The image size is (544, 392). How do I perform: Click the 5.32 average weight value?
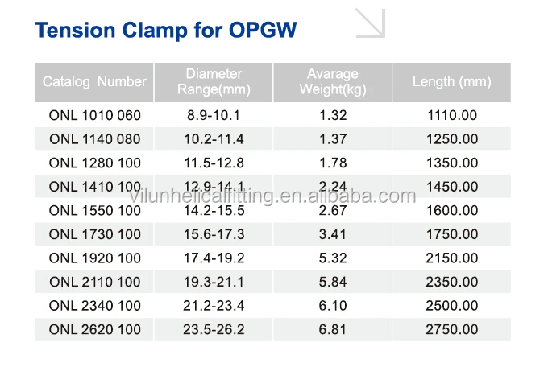coord(333,258)
